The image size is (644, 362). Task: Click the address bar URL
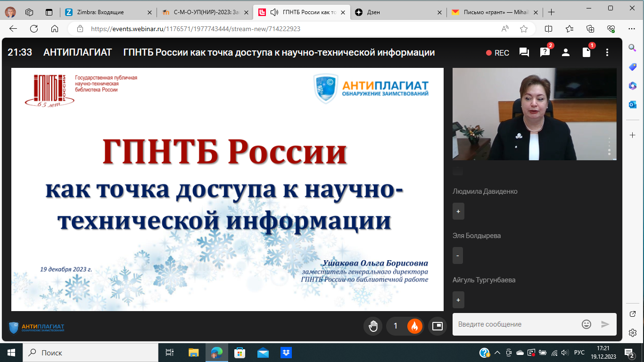196,29
